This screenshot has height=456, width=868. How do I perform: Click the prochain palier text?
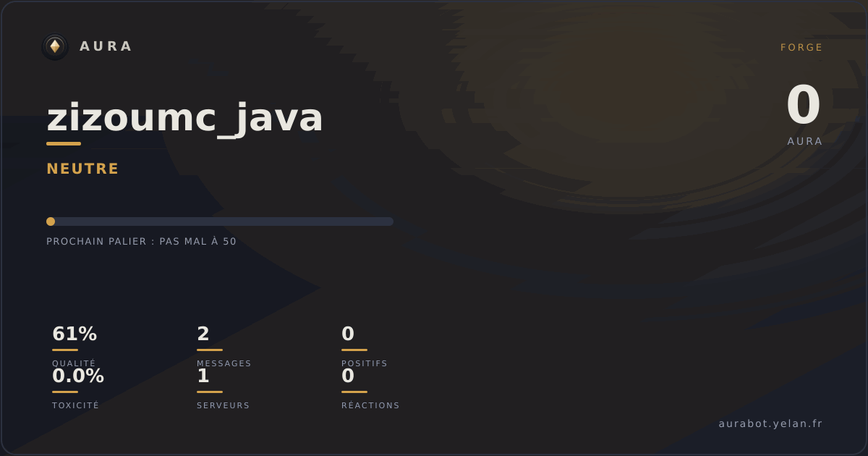141,242
